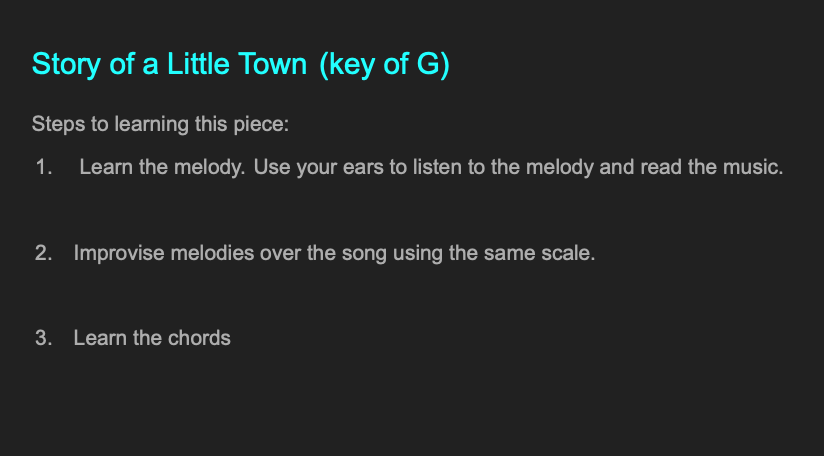
Task: Click list number '3.'
Action: coord(44,338)
